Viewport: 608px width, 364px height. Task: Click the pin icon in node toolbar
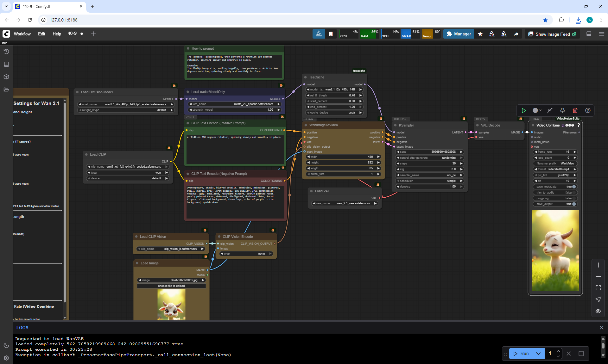pos(562,110)
